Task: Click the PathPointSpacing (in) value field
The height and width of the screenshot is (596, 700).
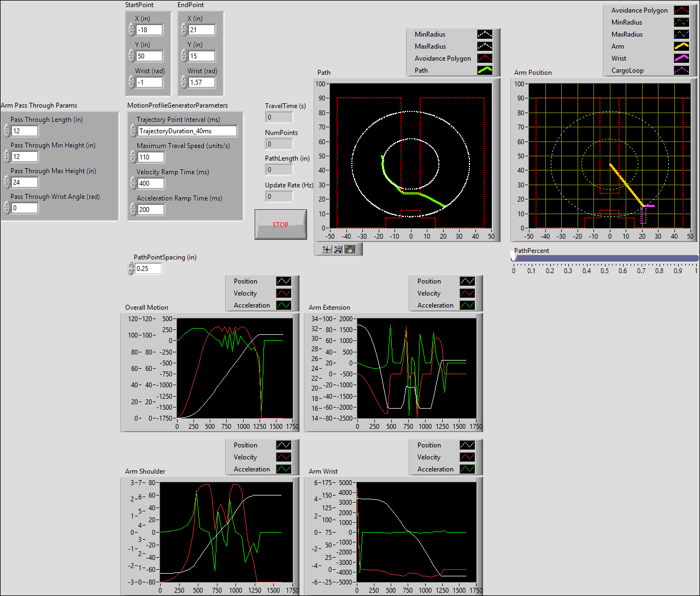Action: click(x=148, y=269)
